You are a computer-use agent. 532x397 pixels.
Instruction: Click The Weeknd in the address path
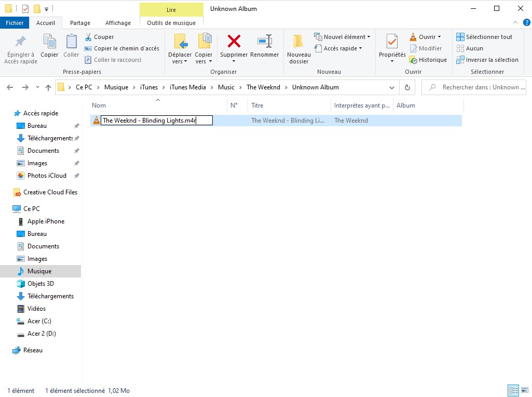pos(263,87)
